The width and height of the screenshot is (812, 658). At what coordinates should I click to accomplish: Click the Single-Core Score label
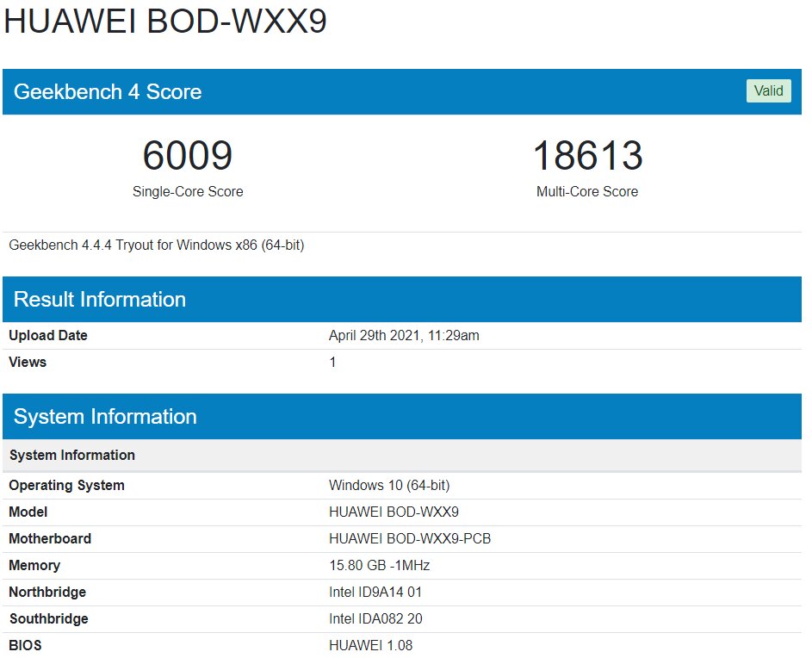point(188,192)
